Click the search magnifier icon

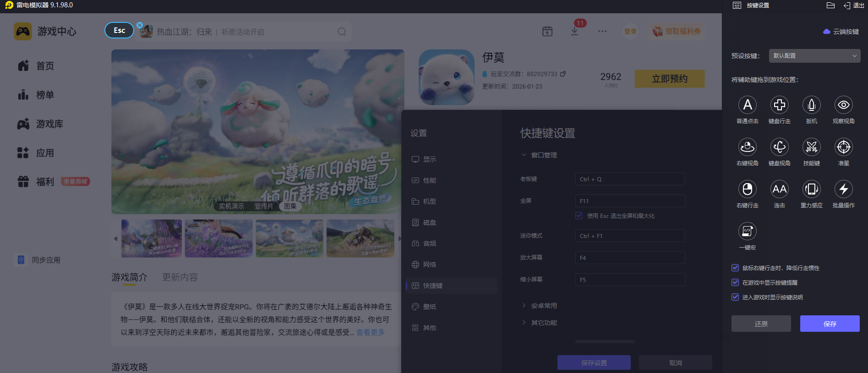coord(342,32)
